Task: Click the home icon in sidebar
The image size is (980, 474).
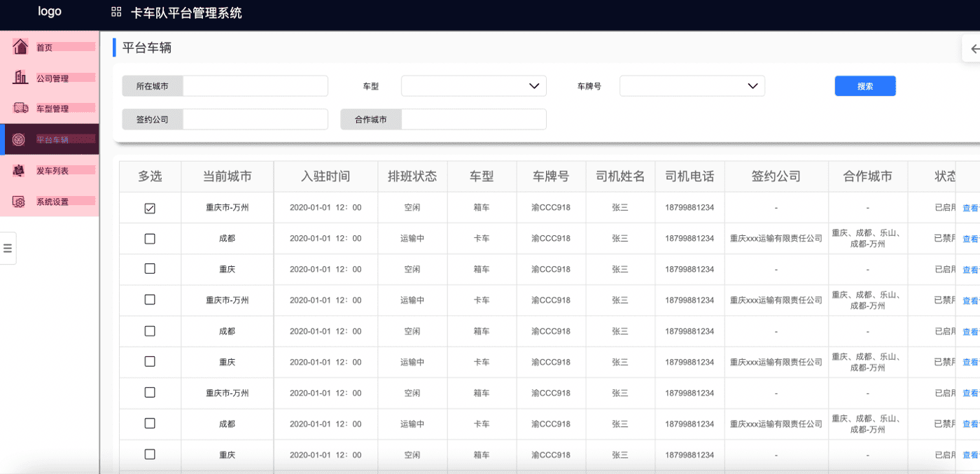Action: [20, 47]
